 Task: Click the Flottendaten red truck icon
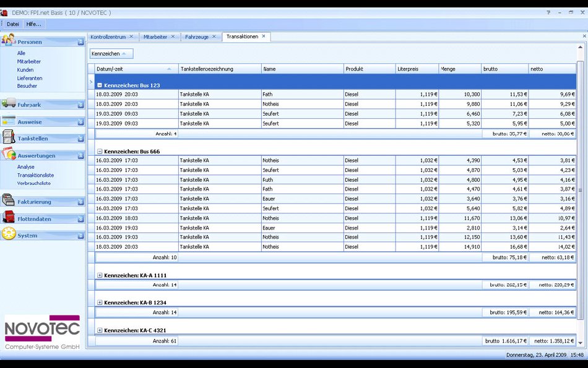[x=8, y=218]
